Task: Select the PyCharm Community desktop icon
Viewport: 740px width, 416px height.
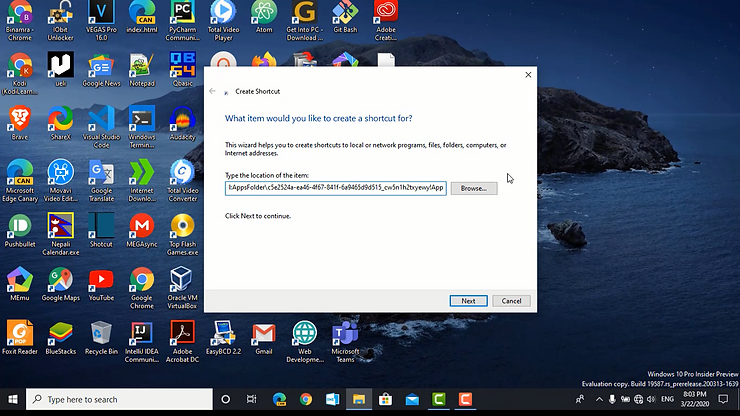Action: tap(183, 21)
